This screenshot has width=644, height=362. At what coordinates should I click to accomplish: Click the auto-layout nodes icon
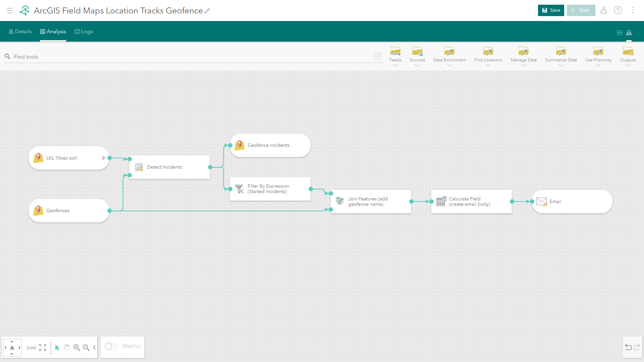pyautogui.click(x=31, y=348)
